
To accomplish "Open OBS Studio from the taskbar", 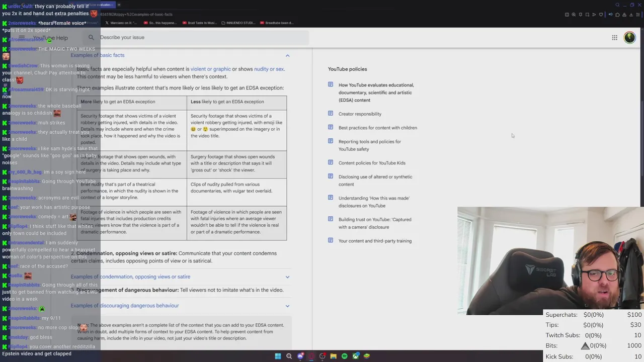I will pyautogui.click(x=323, y=356).
